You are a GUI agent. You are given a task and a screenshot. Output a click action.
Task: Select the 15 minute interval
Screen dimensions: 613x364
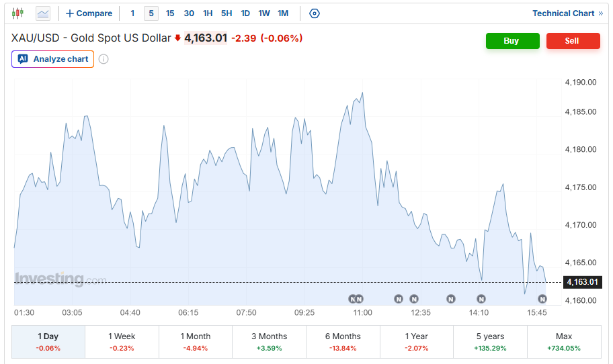point(170,13)
